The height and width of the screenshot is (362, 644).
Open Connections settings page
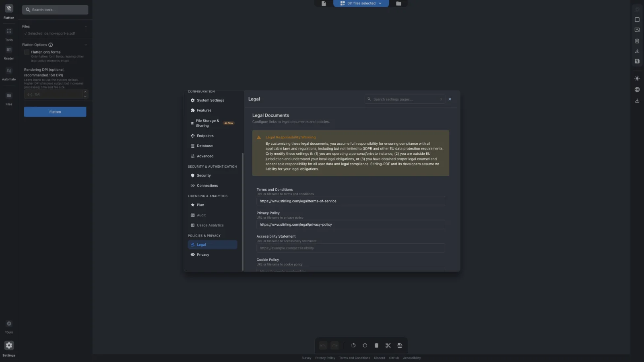pos(213,186)
